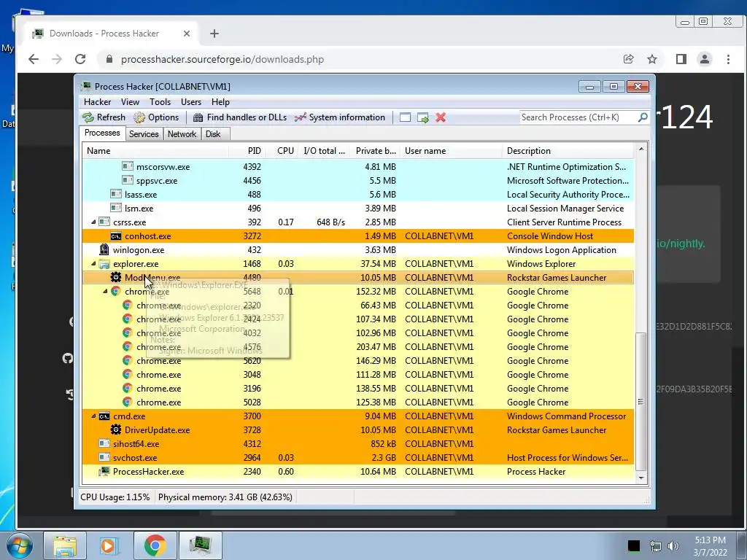
Task: Sort by the CPU column header
Action: (281, 151)
